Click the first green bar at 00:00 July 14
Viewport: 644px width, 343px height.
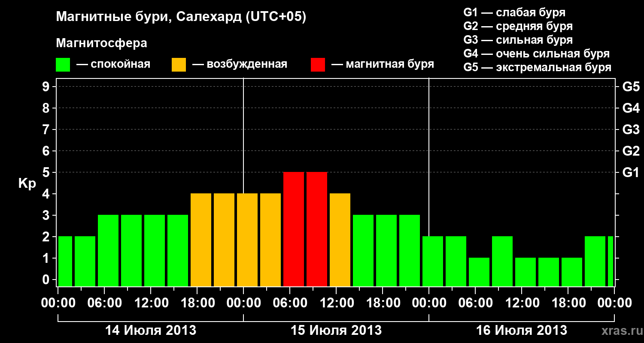coord(65,261)
